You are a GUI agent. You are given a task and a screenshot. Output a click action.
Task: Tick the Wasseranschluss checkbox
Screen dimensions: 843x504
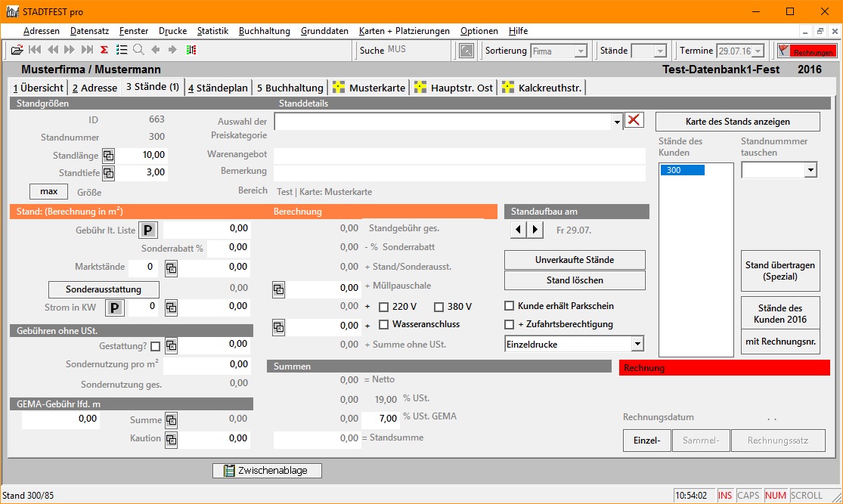click(x=384, y=325)
